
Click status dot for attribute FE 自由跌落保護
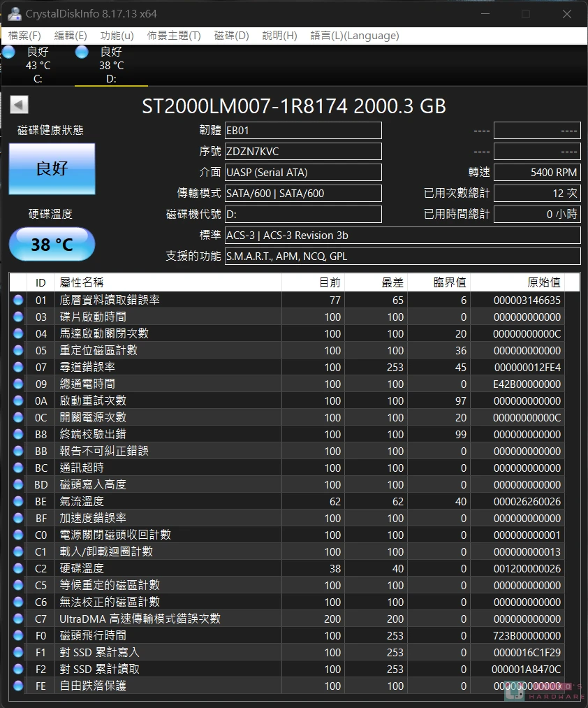point(18,686)
